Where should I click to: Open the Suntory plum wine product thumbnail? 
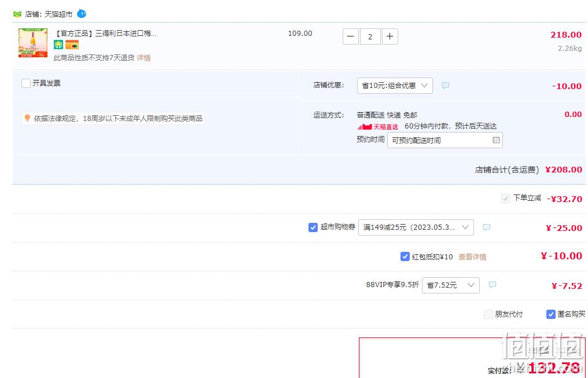(33, 43)
